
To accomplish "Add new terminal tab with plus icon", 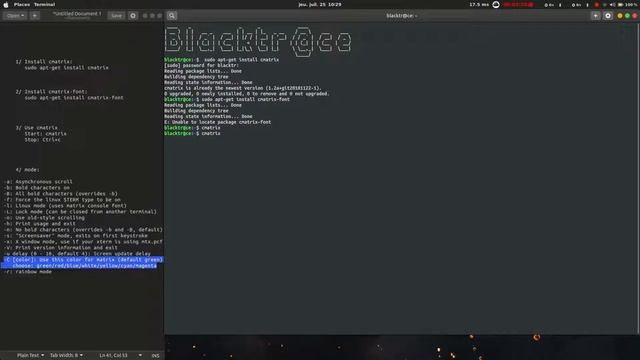I will tap(595, 16).
